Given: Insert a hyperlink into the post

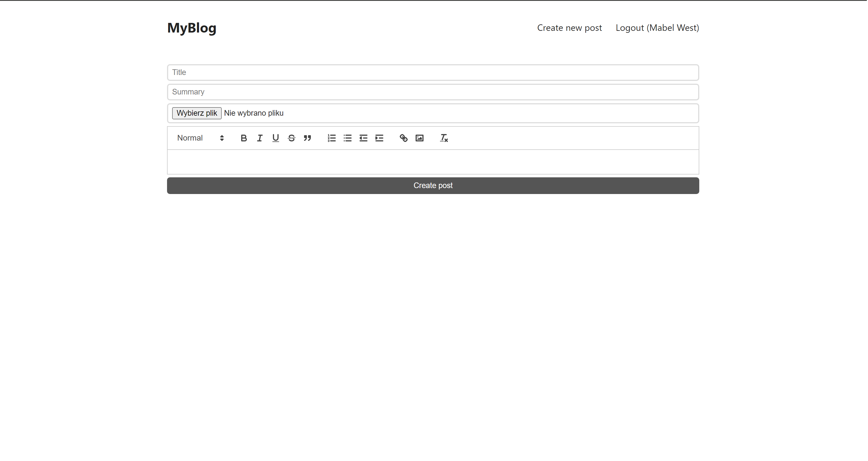Looking at the screenshot, I should (x=403, y=138).
